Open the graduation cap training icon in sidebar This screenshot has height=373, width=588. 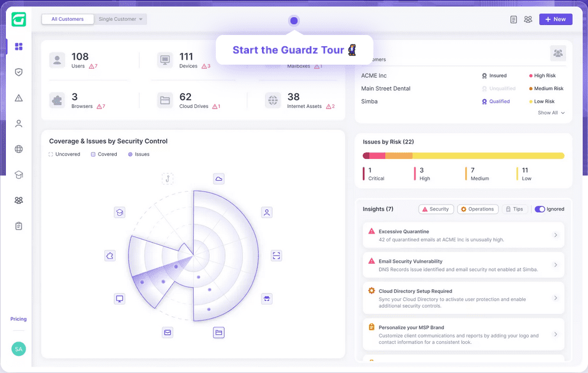click(x=19, y=174)
